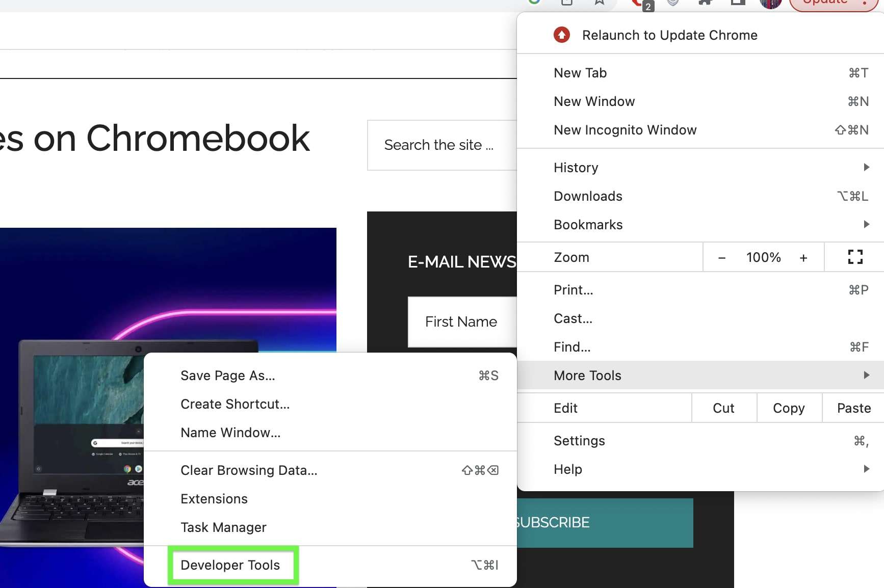Increase page zoom with the plus control

803,257
